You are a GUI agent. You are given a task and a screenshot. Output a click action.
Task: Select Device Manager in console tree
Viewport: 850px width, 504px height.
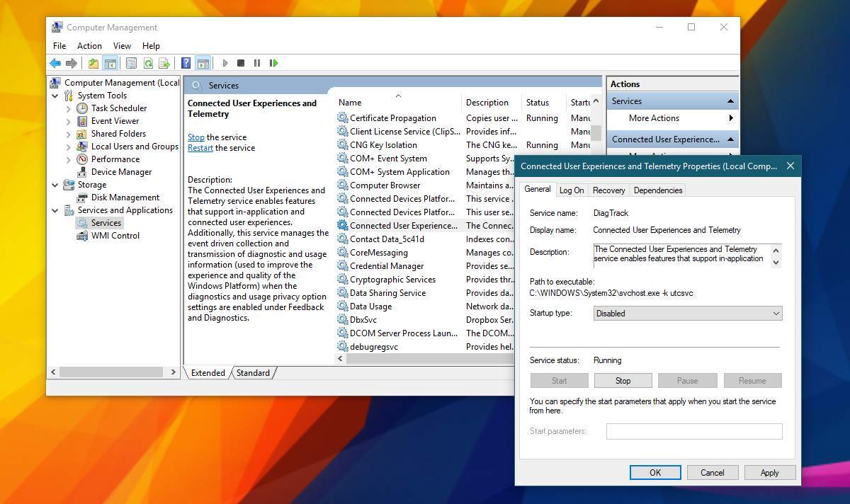[x=121, y=172]
